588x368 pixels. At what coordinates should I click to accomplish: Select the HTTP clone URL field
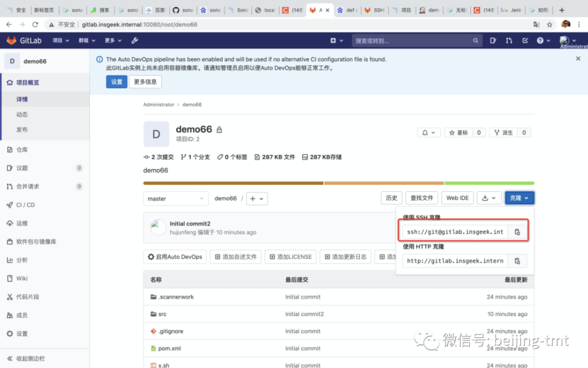[455, 261]
